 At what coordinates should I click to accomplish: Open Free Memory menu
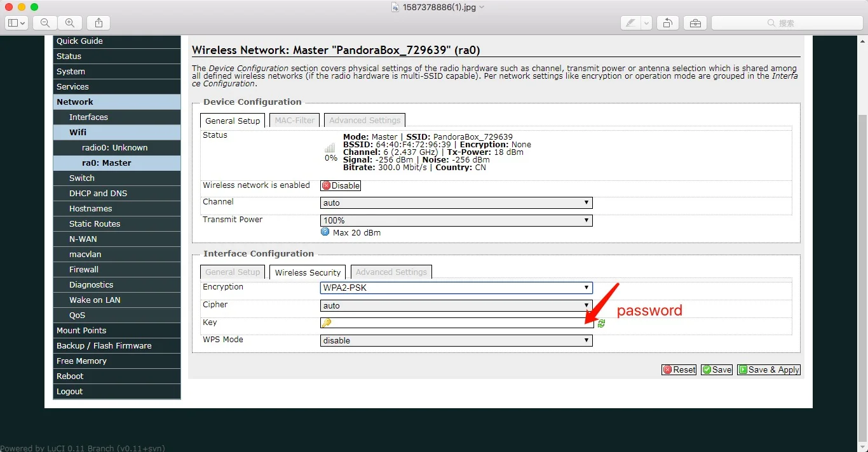(x=117, y=361)
